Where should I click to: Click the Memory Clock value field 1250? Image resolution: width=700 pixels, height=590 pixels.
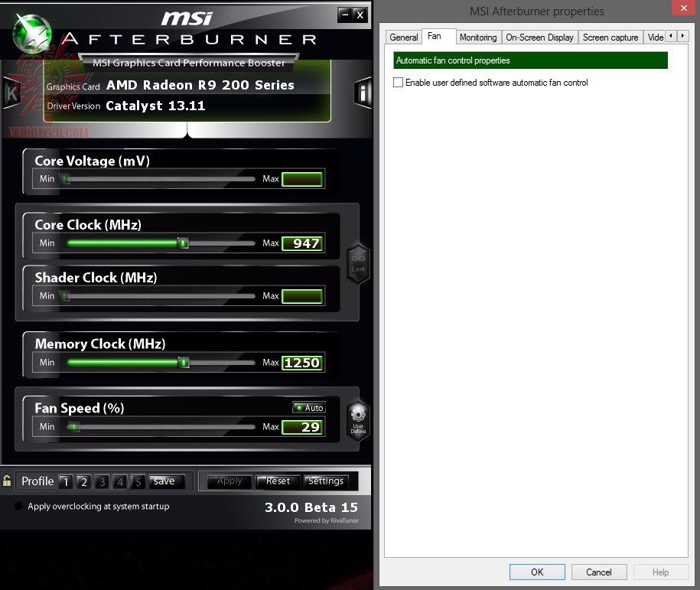click(x=302, y=363)
